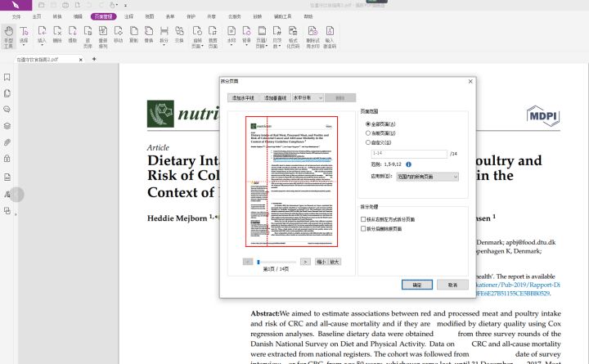Open the Security lock panel in sidebar
The height and width of the screenshot is (364, 589).
[7, 159]
